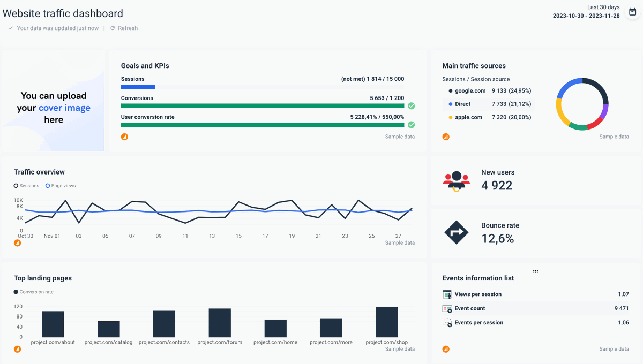Screen dimensions: 643x364
Task: Open the Last 30 days date range
Action: coord(603,7)
